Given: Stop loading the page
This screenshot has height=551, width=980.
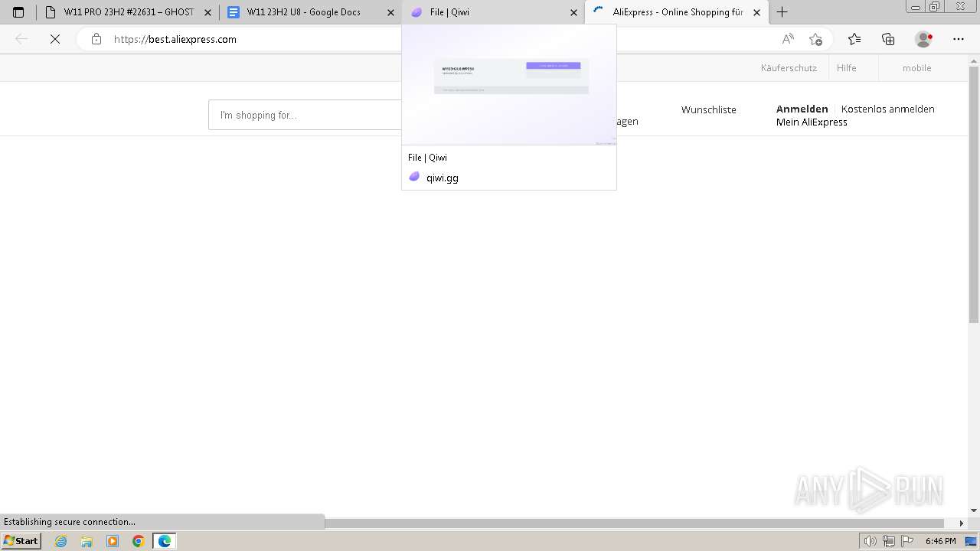Looking at the screenshot, I should click(55, 39).
